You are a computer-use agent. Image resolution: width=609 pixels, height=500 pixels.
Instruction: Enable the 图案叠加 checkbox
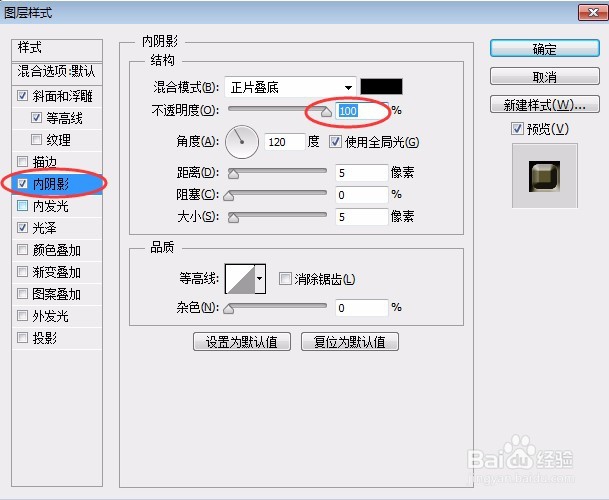(x=23, y=294)
